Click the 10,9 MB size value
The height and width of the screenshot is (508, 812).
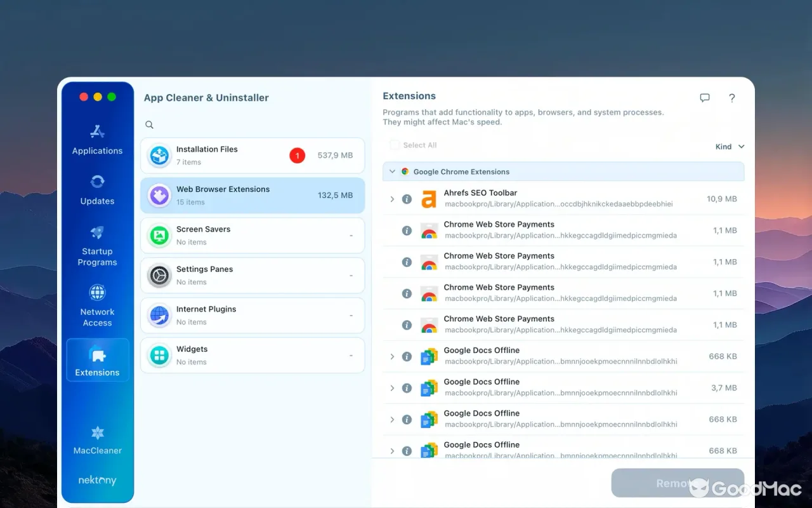(722, 199)
